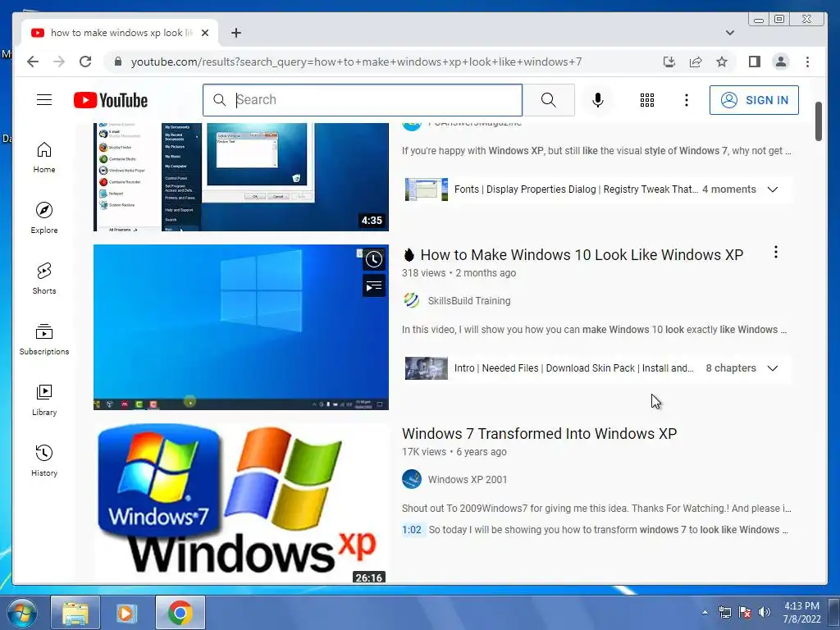Open Windows Explorer from the taskbar
This screenshot has width=840, height=630.
click(x=75, y=612)
